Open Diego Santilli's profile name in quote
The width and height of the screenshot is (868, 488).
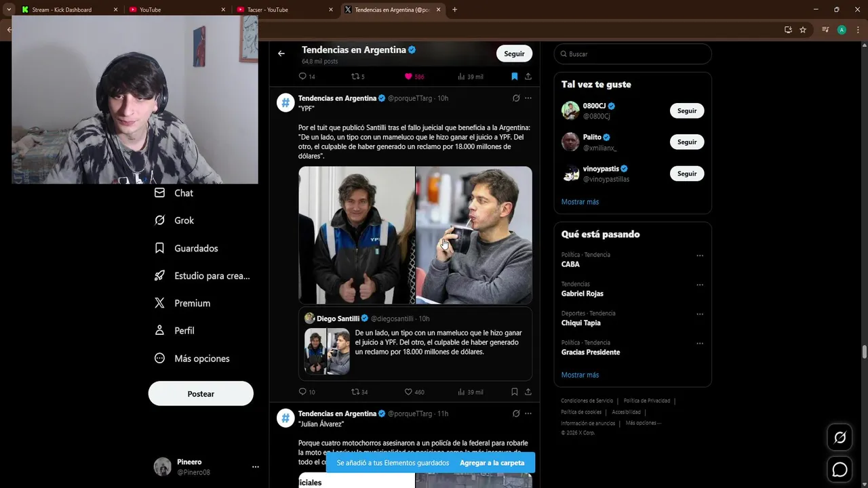(338, 319)
